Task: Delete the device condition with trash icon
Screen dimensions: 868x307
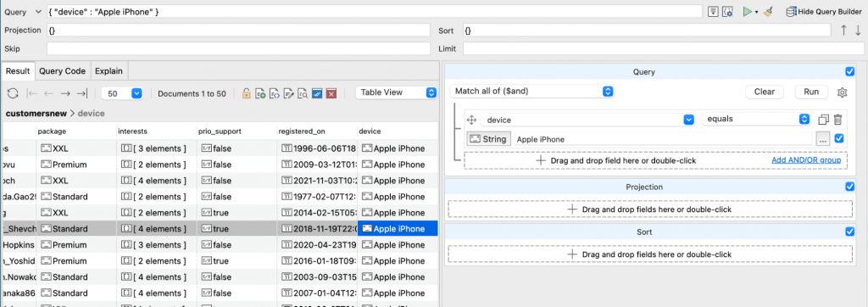Action: tap(838, 120)
